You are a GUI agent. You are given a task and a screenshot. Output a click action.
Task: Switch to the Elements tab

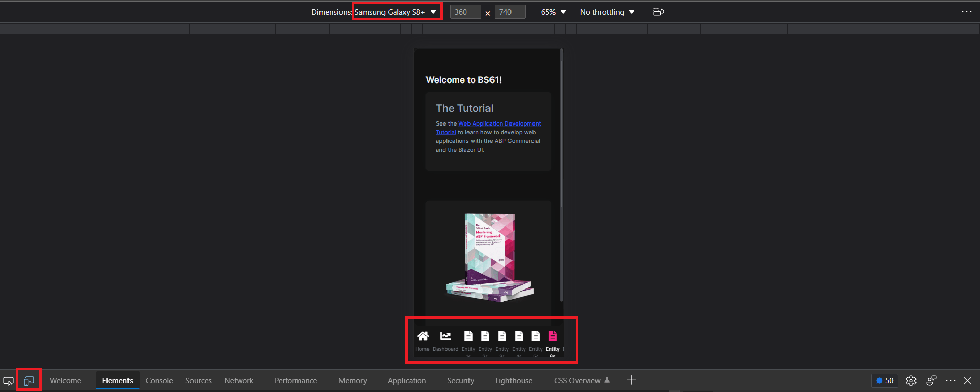(x=118, y=381)
